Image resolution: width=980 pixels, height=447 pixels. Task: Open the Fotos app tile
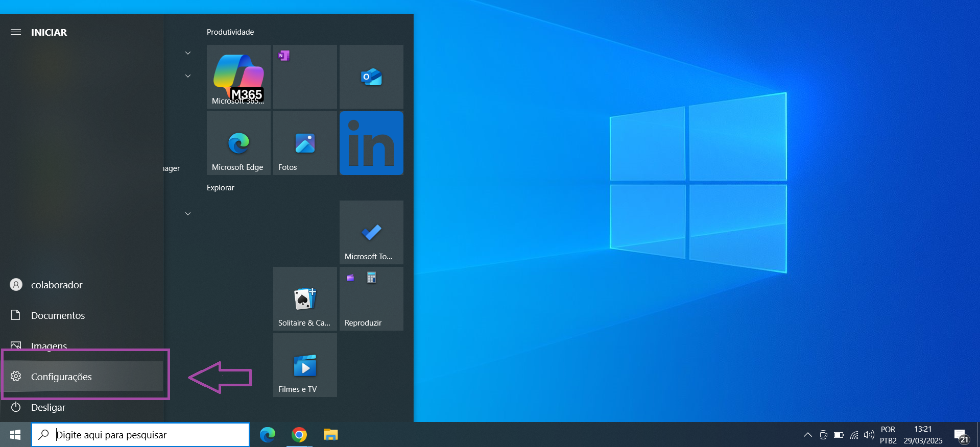[x=305, y=143]
